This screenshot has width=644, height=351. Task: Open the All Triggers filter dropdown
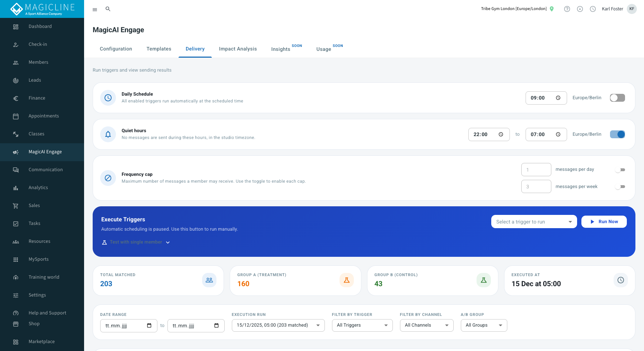click(362, 325)
